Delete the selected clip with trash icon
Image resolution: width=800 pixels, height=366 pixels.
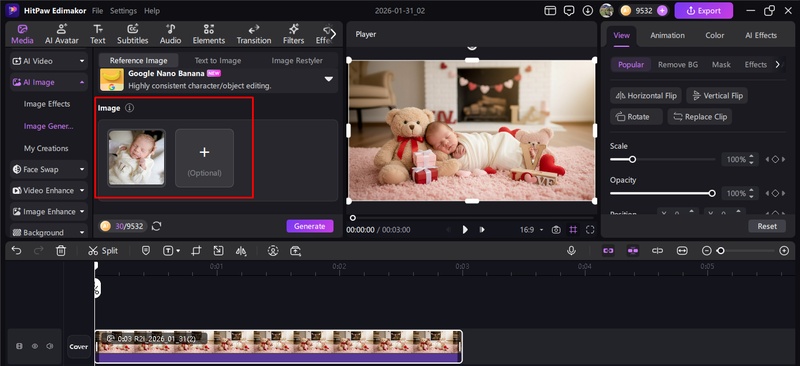[x=61, y=251]
